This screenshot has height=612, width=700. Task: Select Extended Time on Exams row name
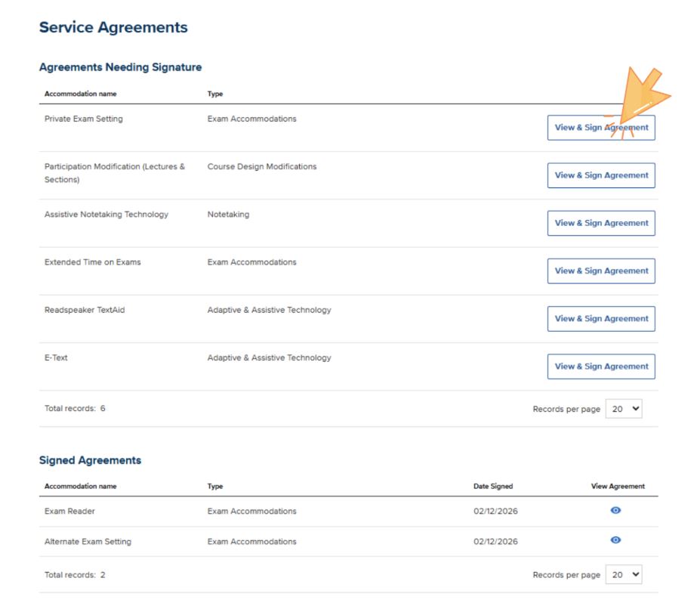(92, 262)
